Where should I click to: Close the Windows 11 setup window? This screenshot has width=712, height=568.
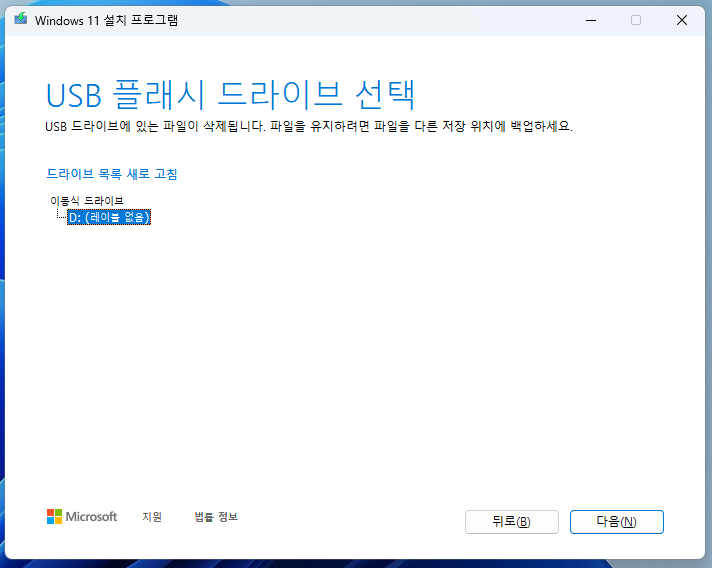pos(682,20)
